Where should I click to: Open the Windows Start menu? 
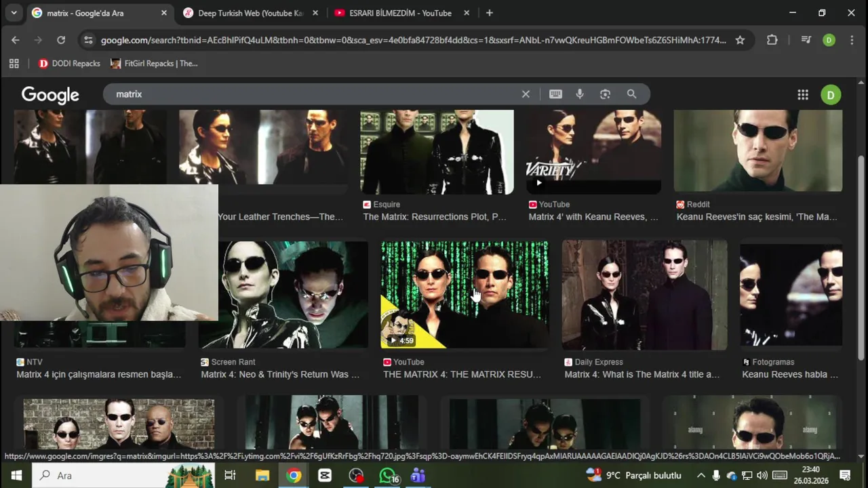click(16, 475)
